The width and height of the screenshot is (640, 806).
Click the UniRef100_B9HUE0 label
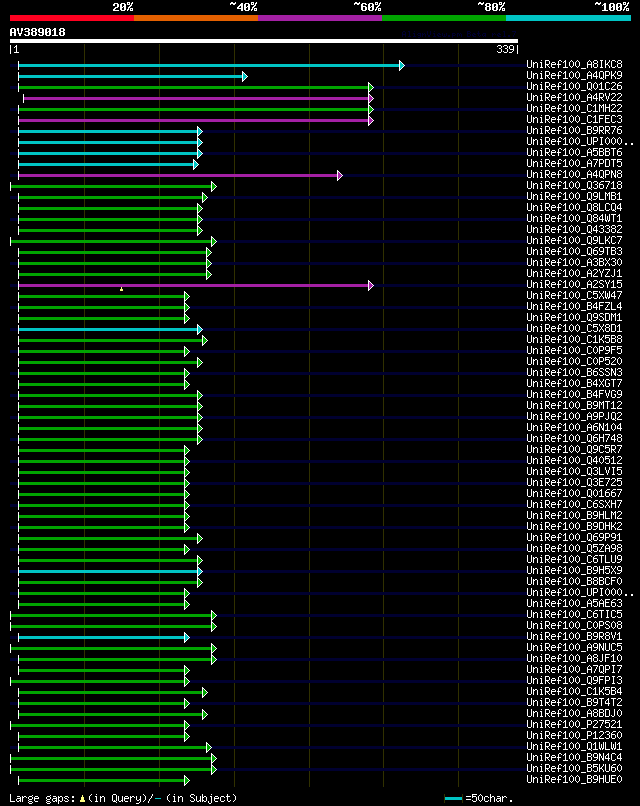pos(574,779)
